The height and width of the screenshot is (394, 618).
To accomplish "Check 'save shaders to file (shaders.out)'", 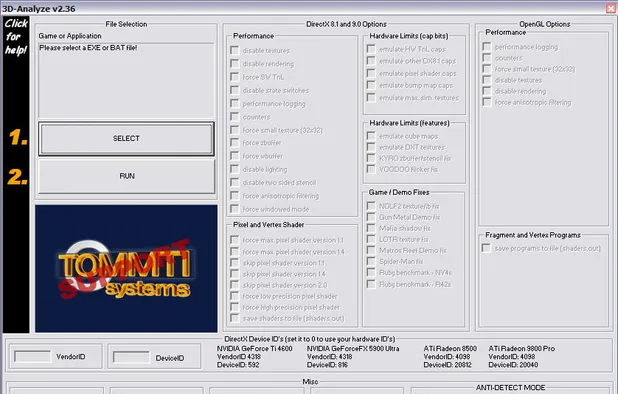I will click(x=235, y=318).
